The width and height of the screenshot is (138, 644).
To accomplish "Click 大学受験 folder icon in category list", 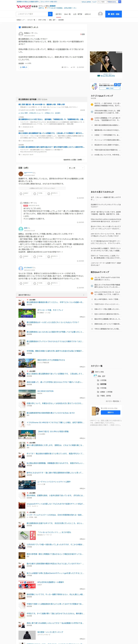I will [x=98, y=380].
